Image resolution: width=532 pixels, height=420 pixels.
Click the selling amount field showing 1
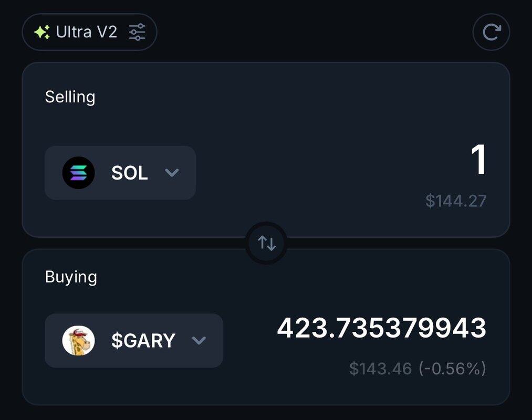click(478, 160)
